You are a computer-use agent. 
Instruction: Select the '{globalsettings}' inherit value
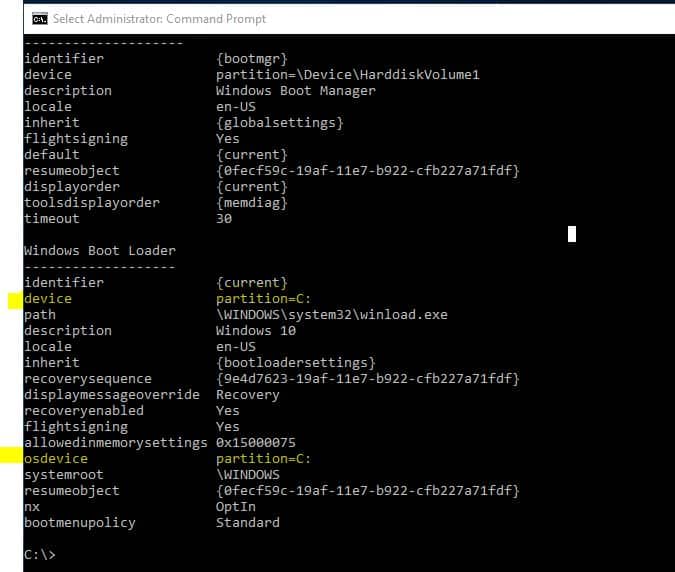click(x=280, y=123)
